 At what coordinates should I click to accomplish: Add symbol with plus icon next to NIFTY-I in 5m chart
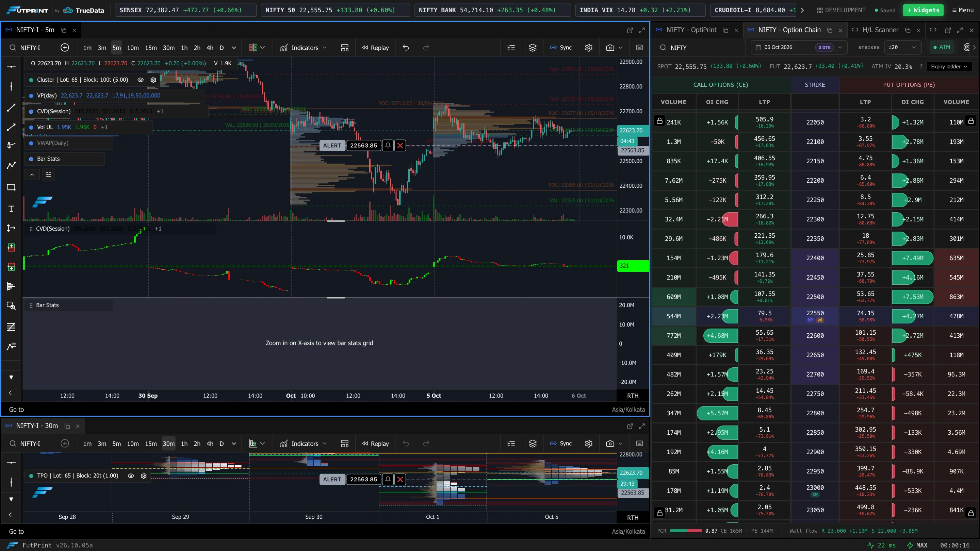tap(65, 48)
